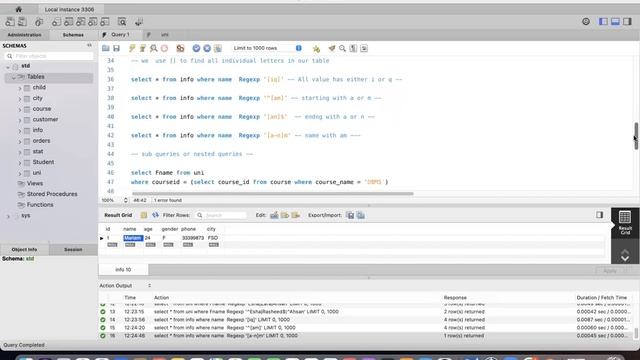The image size is (640, 360).
Task: Create a new schema icon
Action: click(56, 22)
